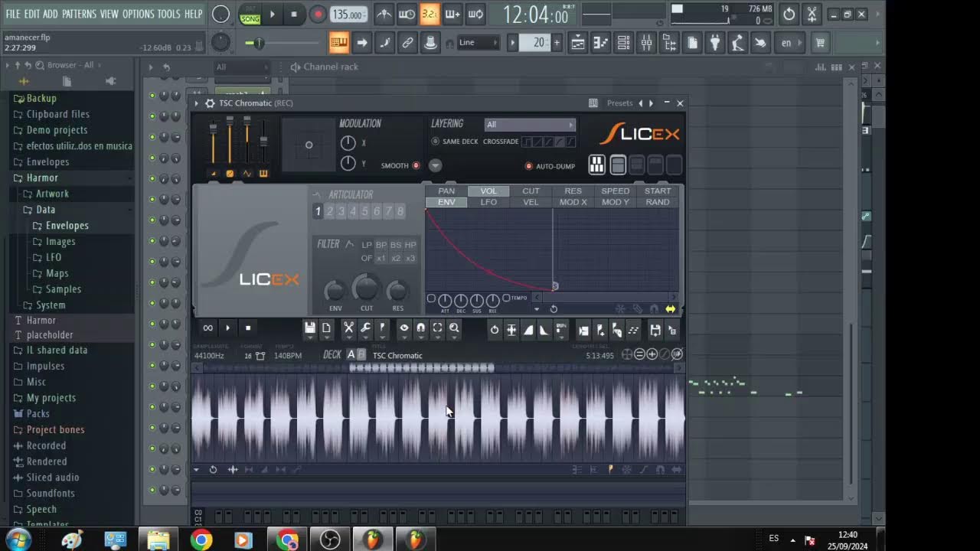Viewport: 980px width, 551px height.
Task: Click the tempo 135.000 display
Action: (348, 15)
